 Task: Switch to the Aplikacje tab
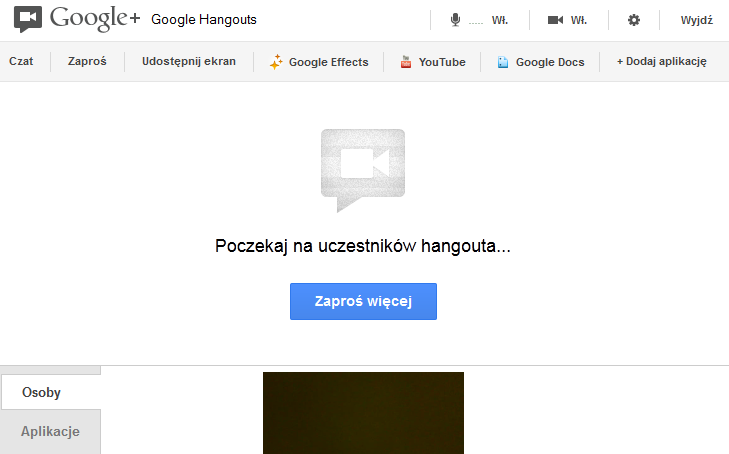(50, 432)
